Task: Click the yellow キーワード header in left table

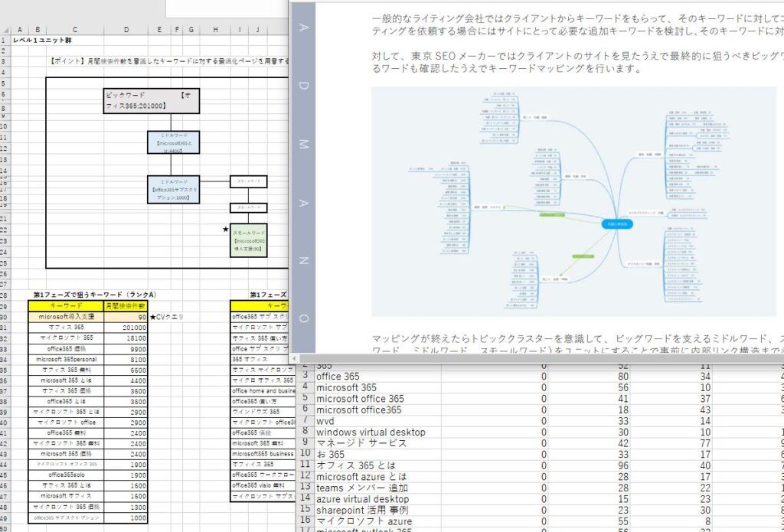Action: pyautogui.click(x=66, y=305)
